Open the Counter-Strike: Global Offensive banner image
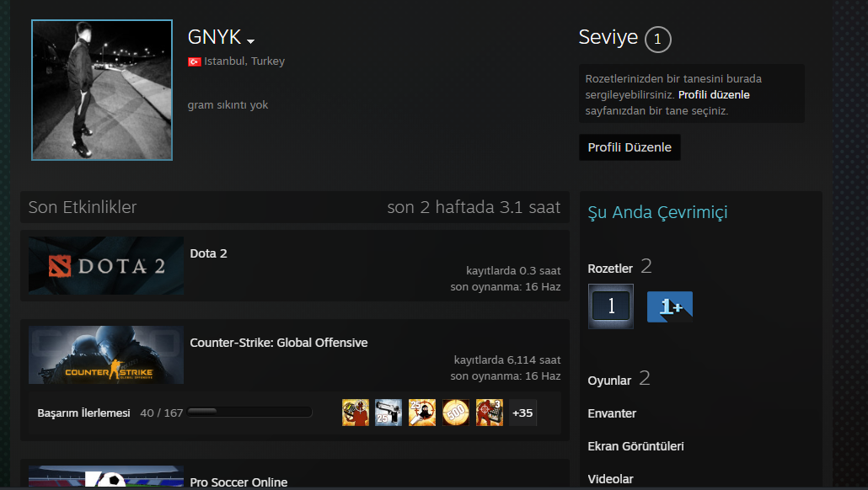The height and width of the screenshot is (490, 868). click(x=106, y=354)
